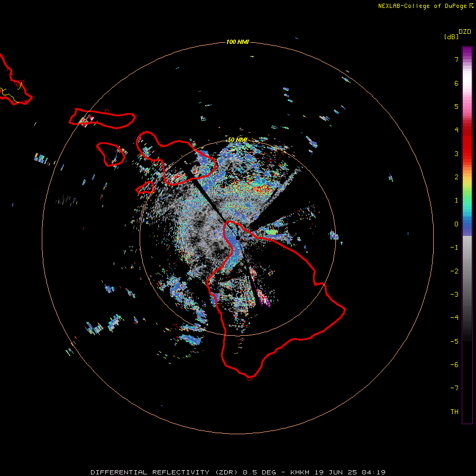Click the 7 value on the color scale

coord(456,59)
